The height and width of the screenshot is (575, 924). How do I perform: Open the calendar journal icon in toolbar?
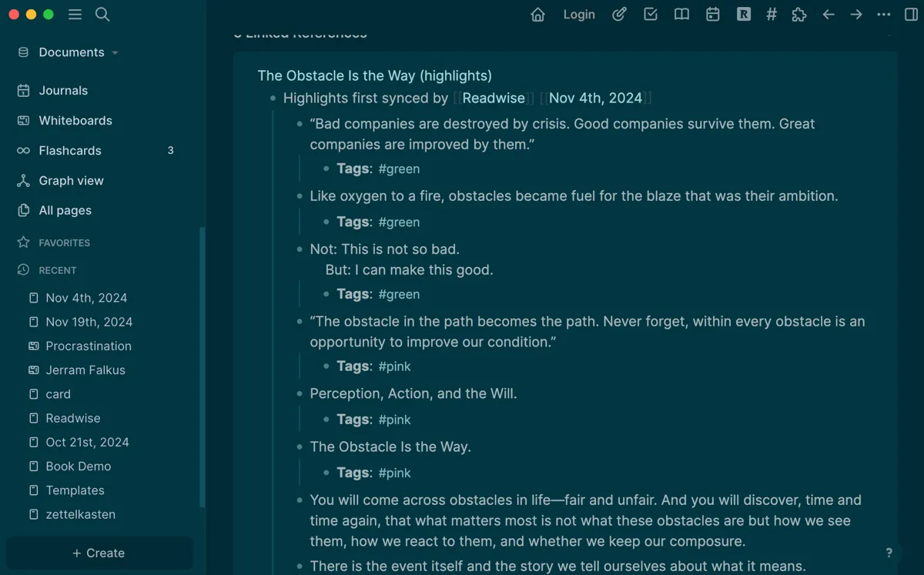coord(713,15)
